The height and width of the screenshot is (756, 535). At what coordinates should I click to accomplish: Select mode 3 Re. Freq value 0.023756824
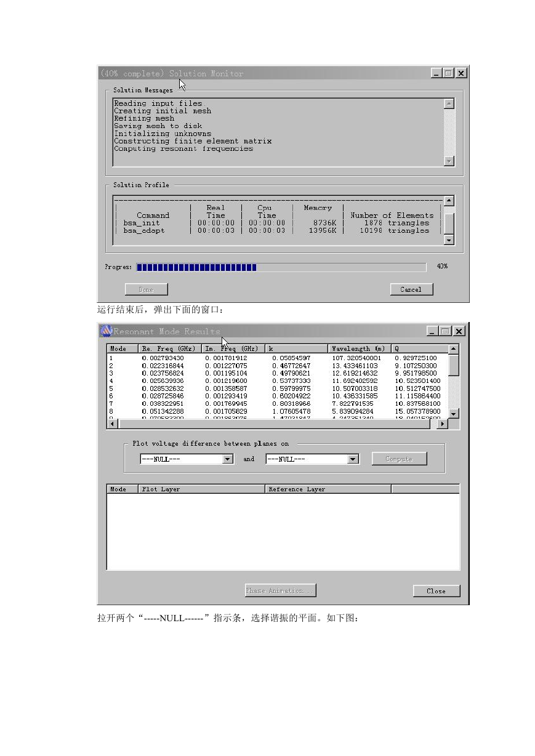click(x=163, y=373)
